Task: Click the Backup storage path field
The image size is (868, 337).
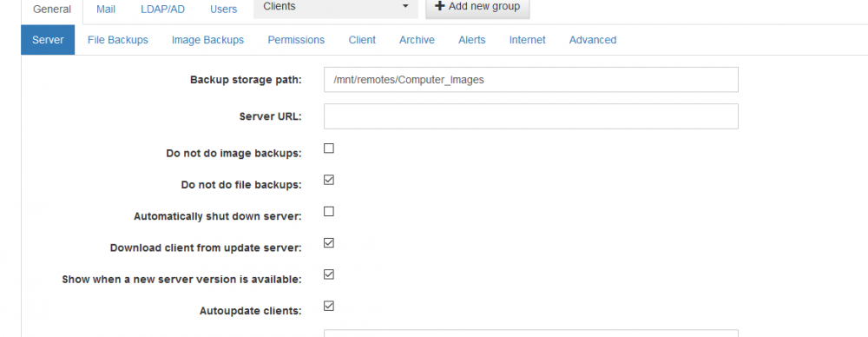Action: point(531,80)
